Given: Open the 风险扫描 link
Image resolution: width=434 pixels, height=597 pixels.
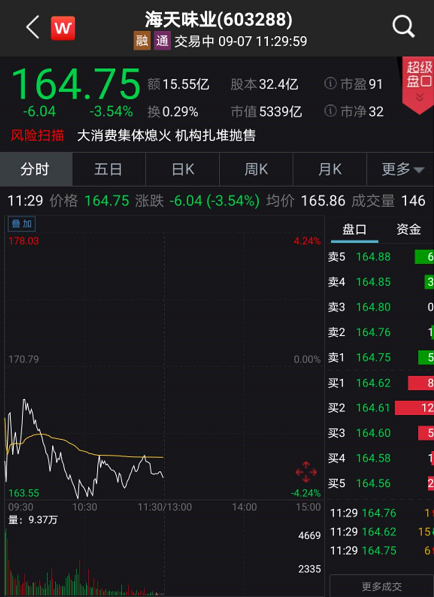Looking at the screenshot, I should pyautogui.click(x=37, y=136).
